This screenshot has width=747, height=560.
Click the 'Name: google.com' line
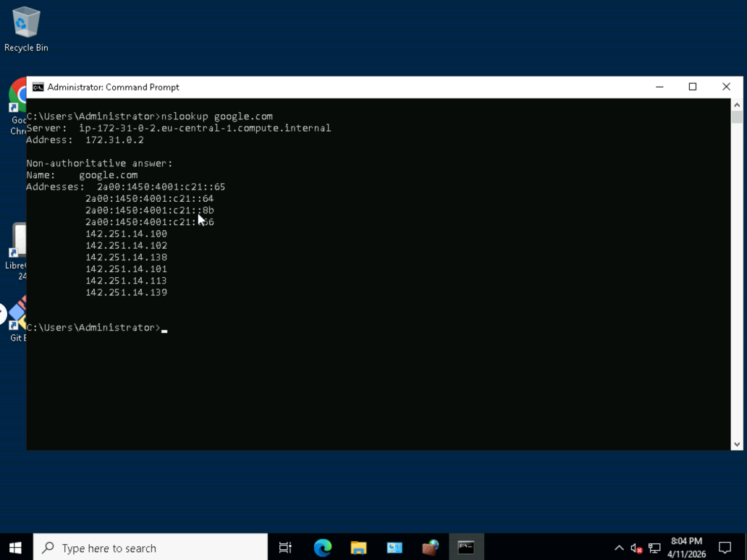pos(82,175)
